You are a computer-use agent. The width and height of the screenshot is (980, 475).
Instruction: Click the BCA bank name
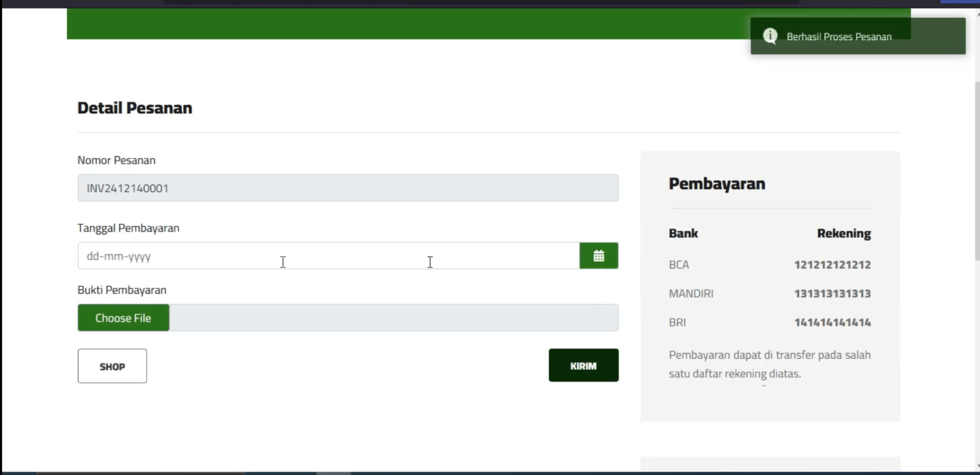[679, 265]
